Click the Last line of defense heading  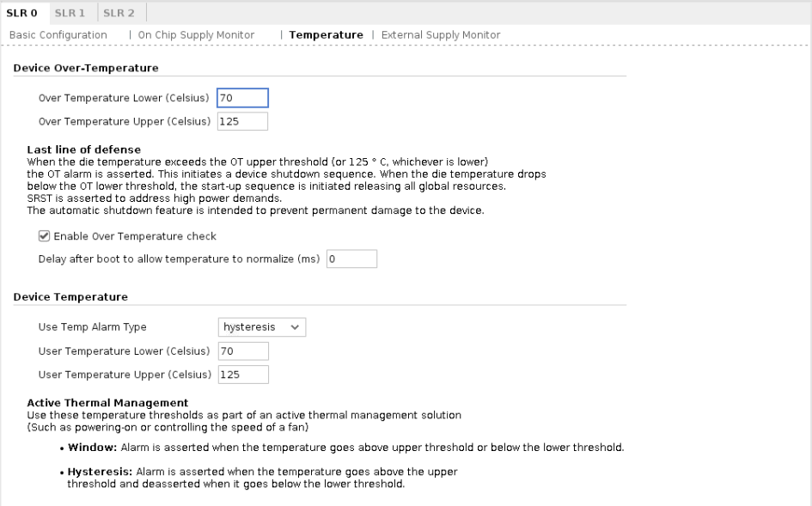pos(83,149)
